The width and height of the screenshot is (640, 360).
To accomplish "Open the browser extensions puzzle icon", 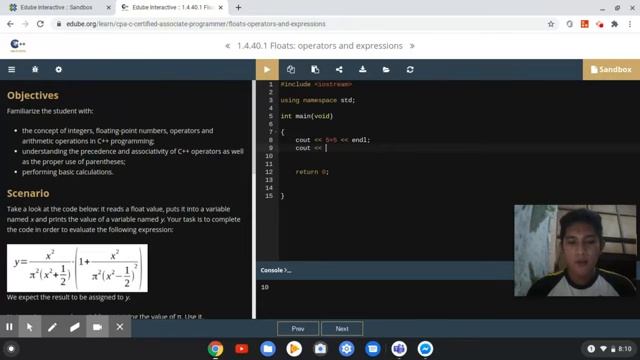I will click(614, 24).
